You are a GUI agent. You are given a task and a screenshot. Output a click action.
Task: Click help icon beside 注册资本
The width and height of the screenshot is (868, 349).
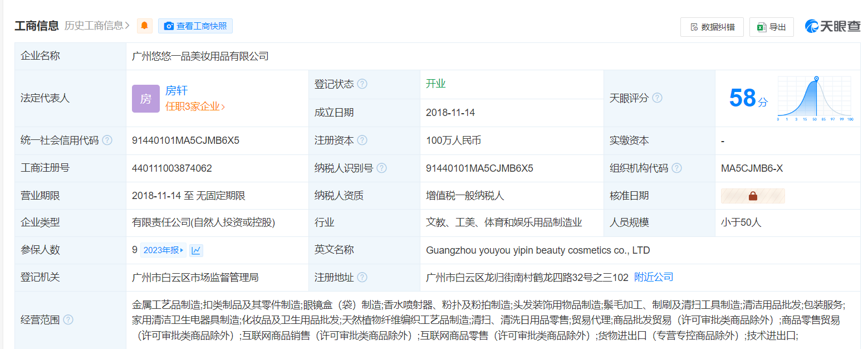point(362,140)
